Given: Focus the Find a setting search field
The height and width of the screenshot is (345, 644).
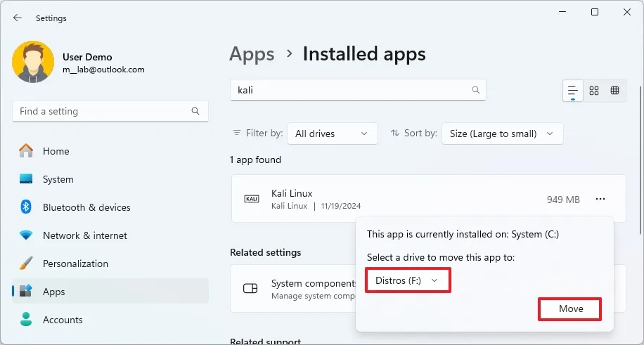Looking at the screenshot, I should [110, 111].
